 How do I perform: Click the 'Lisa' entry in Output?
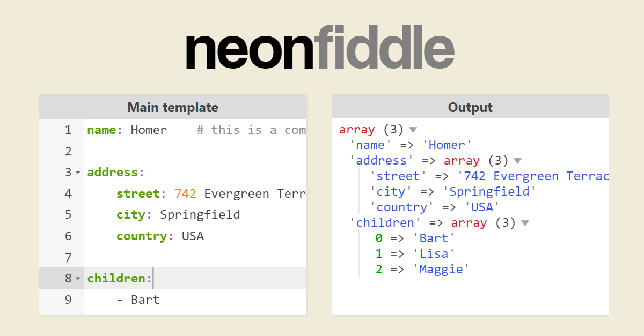click(434, 253)
